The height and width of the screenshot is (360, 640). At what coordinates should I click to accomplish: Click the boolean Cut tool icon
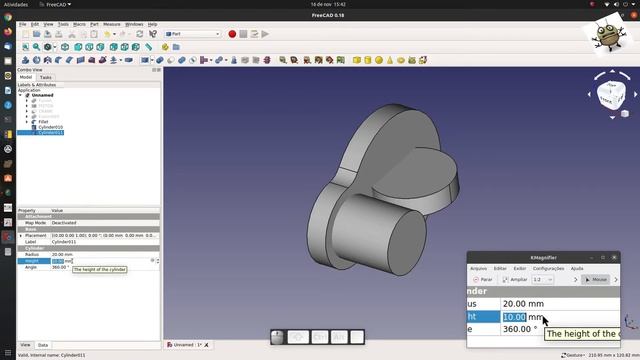pyautogui.click(x=171, y=60)
